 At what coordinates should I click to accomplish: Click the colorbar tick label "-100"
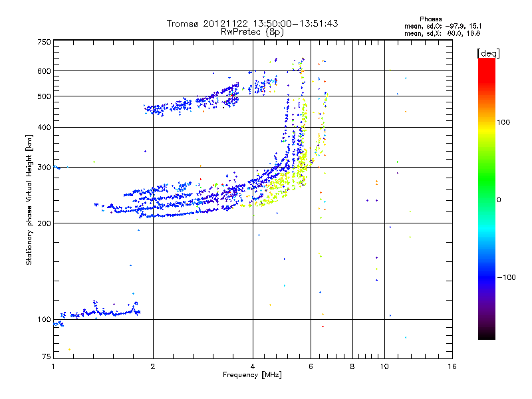tap(506, 277)
